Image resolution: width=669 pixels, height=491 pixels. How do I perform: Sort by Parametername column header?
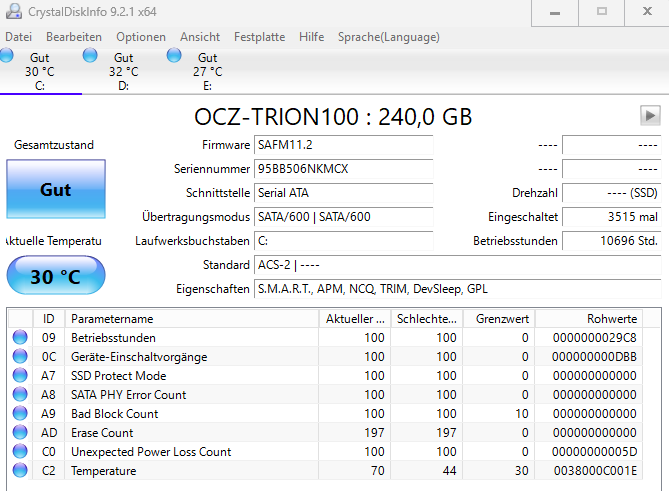click(x=192, y=319)
